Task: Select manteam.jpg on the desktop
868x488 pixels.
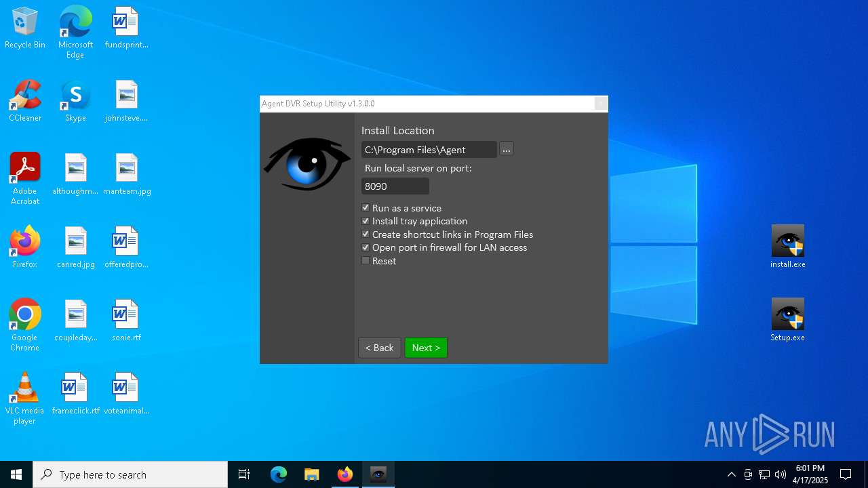Action: point(126,175)
